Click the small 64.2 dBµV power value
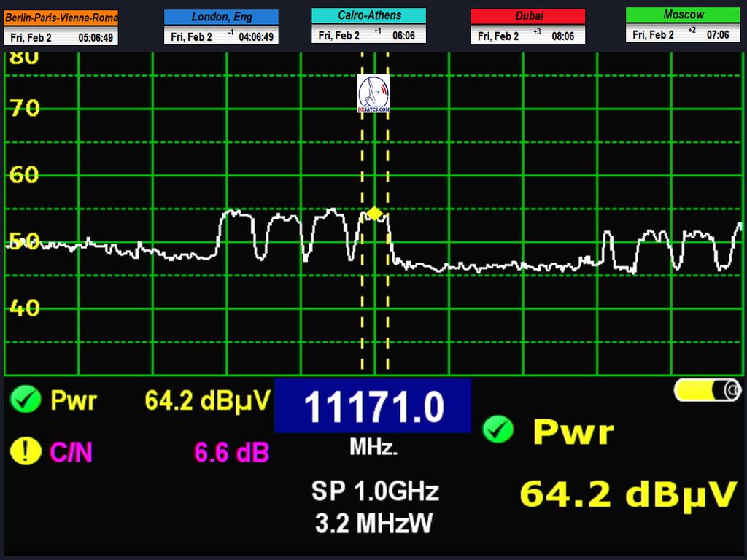 pyautogui.click(x=207, y=400)
